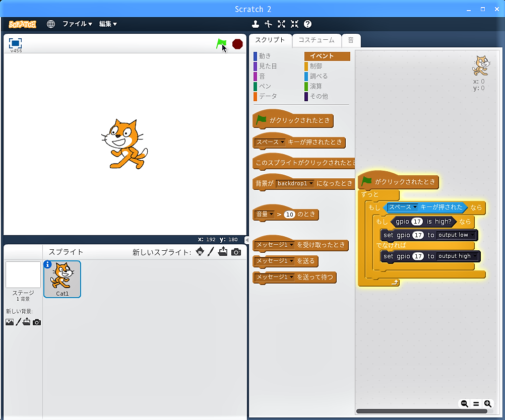
Task: Paint a new sprite
Action: (x=211, y=252)
